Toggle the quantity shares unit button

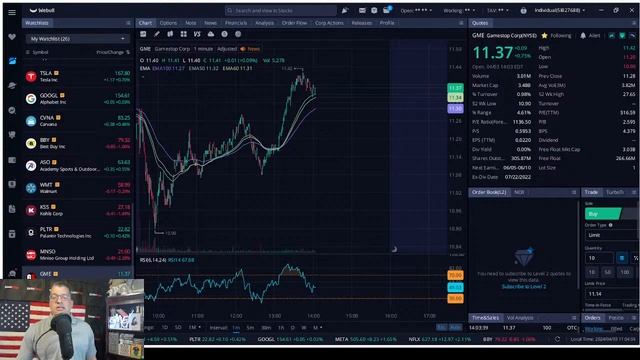click(x=622, y=258)
